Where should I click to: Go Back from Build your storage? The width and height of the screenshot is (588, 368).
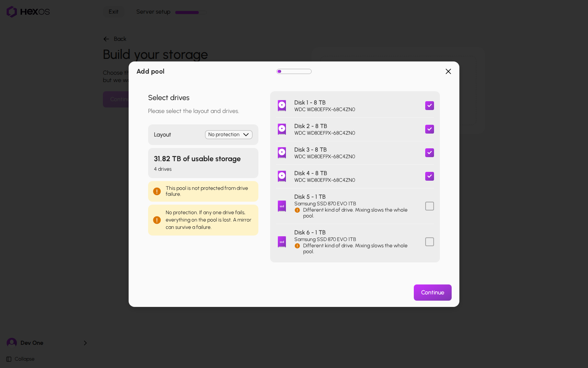[x=115, y=39]
